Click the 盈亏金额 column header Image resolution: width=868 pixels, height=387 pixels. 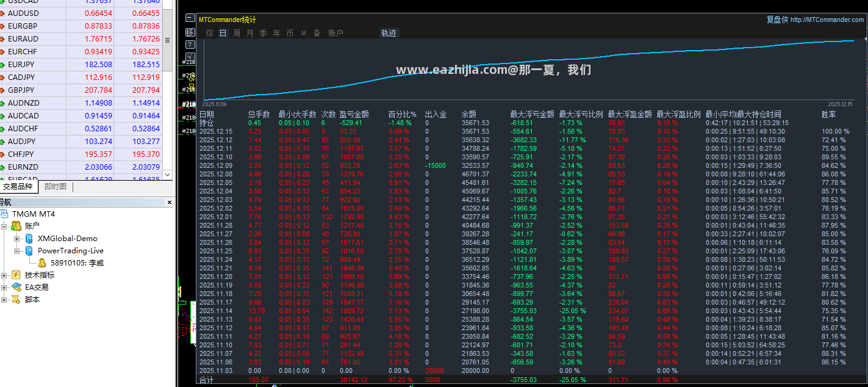[354, 114]
